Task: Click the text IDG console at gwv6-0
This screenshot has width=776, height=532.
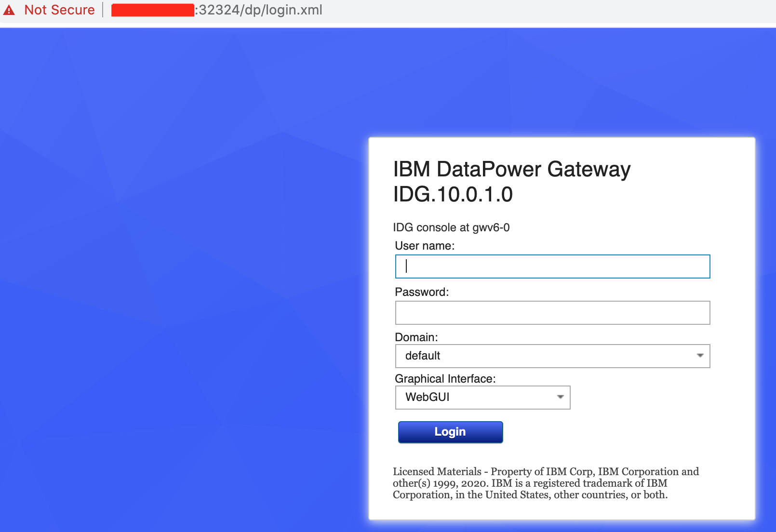Action: coord(451,227)
